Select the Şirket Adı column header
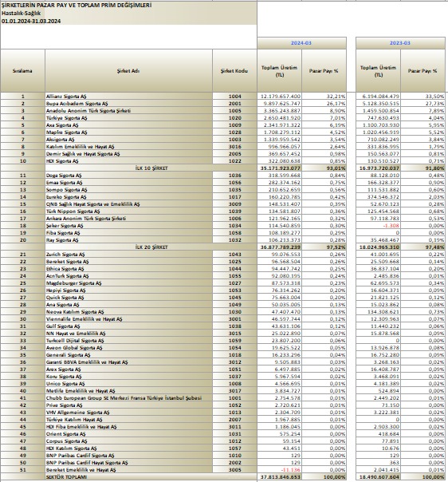The width and height of the screenshot is (448, 482). click(128, 71)
